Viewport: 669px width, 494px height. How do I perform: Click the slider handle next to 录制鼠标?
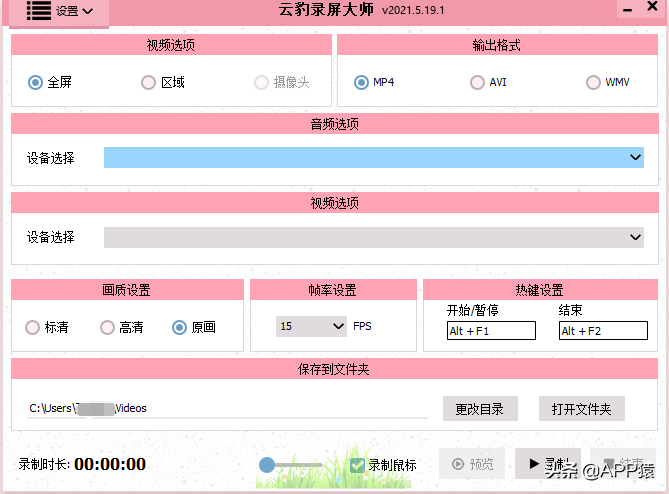267,464
